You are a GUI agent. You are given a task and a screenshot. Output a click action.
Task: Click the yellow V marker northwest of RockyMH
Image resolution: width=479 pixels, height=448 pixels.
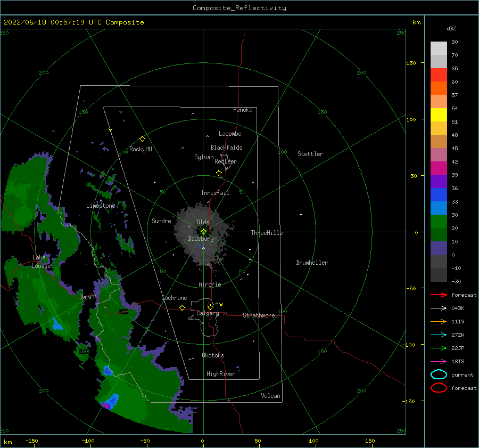coord(111,131)
